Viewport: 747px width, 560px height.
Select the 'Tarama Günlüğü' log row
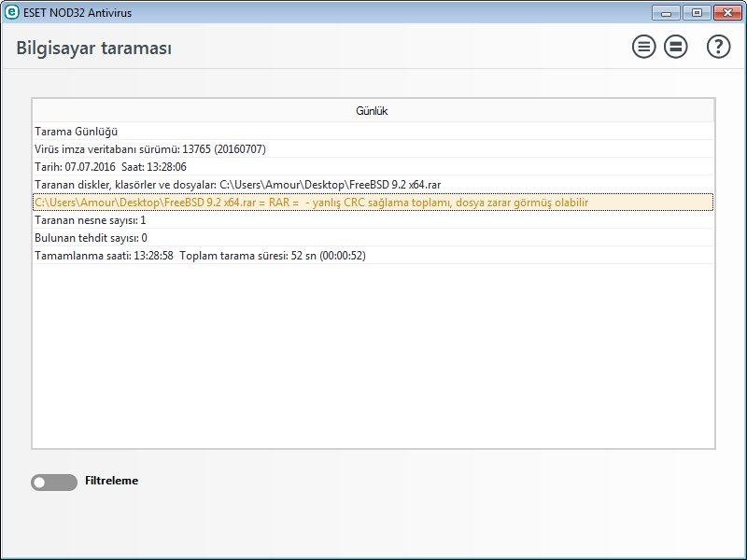coord(373,132)
